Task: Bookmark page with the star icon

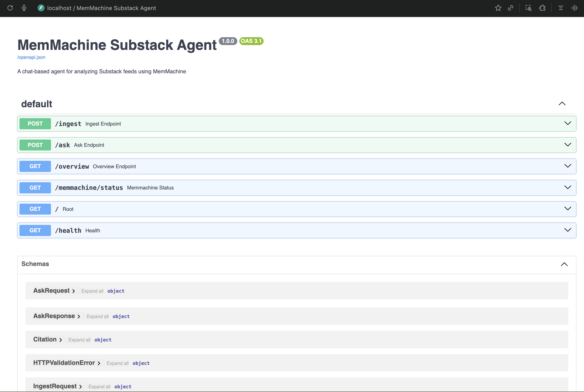Action: tap(498, 8)
